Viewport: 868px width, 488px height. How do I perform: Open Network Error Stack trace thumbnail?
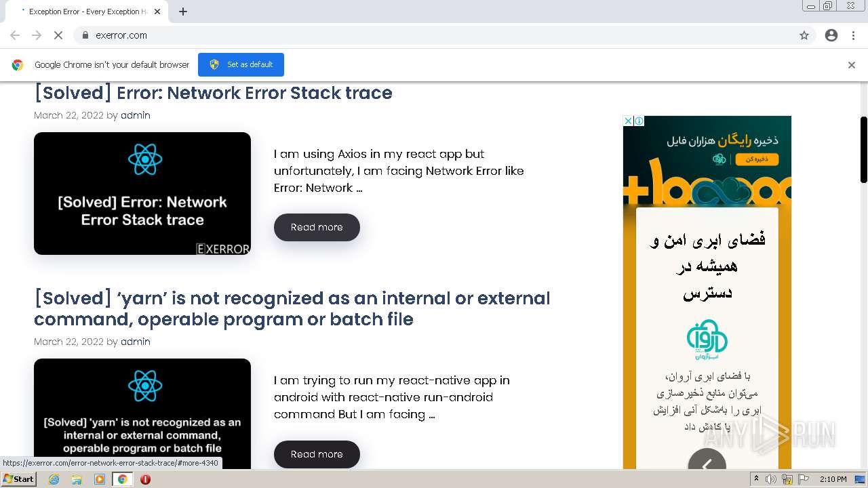(142, 193)
